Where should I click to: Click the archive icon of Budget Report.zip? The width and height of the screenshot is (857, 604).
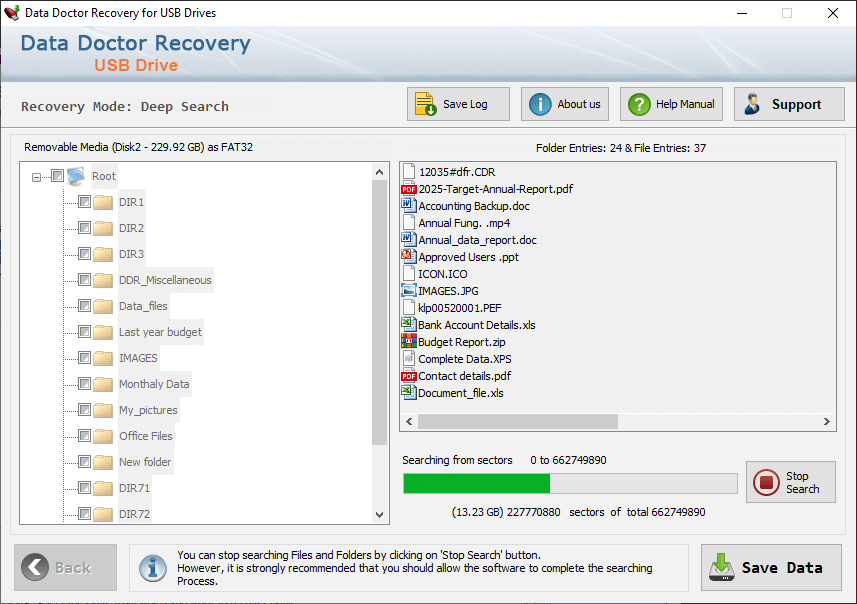click(409, 342)
